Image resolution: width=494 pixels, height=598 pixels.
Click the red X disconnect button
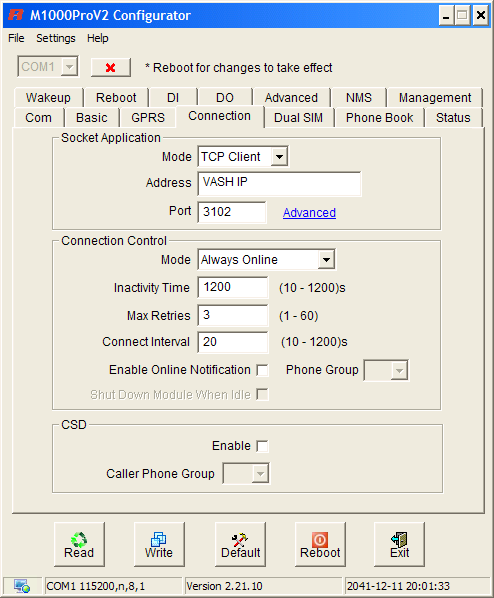(x=111, y=68)
